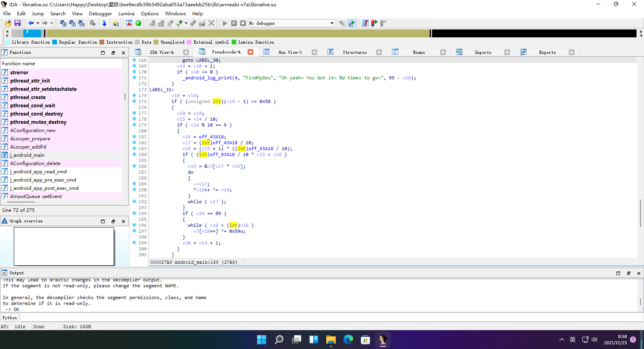
Task: Toggle the breakpoint dot on line 171
Action: [x=134, y=78]
